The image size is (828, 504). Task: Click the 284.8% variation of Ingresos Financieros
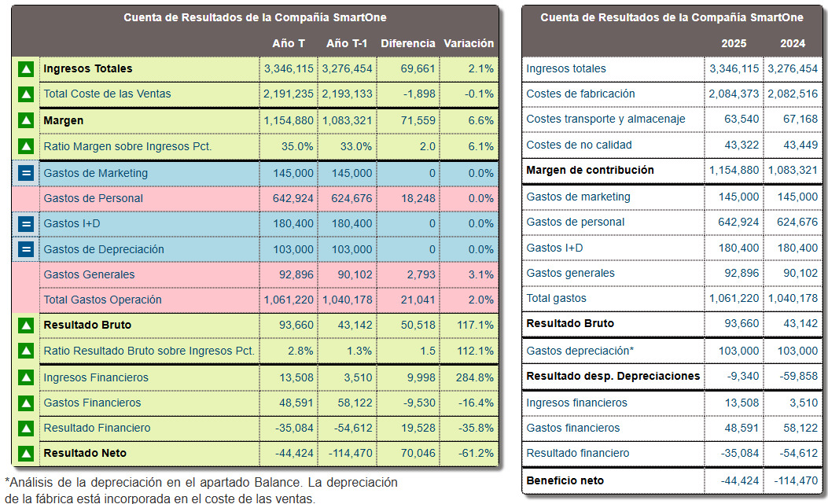pyautogui.click(x=475, y=377)
